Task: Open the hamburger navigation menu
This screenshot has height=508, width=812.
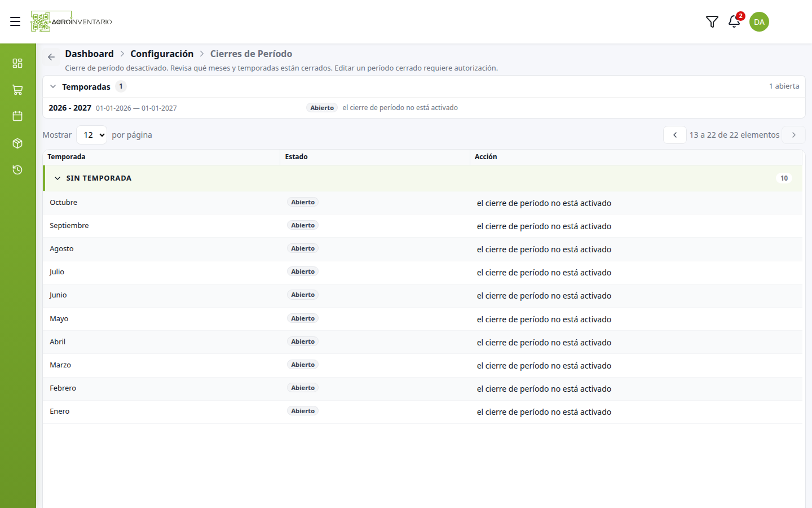Action: tap(15, 21)
